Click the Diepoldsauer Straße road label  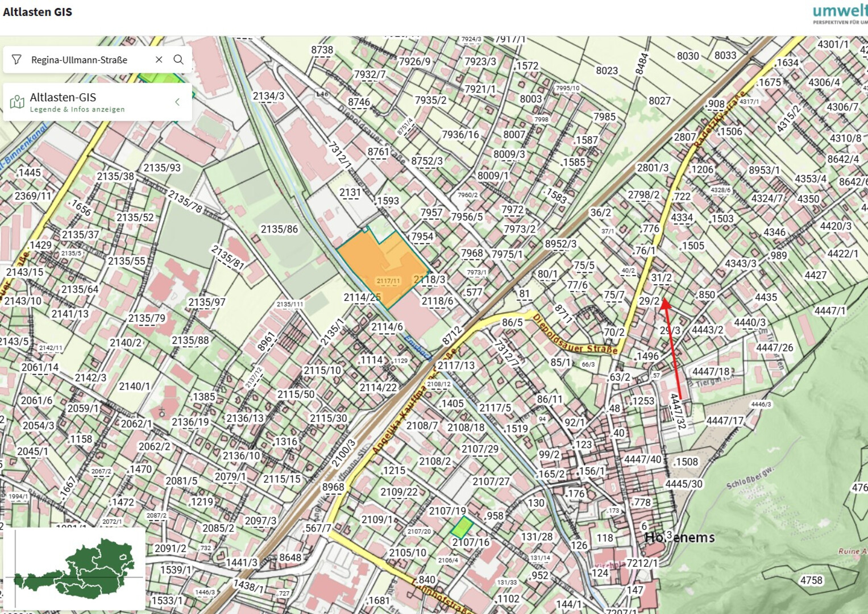point(574,334)
